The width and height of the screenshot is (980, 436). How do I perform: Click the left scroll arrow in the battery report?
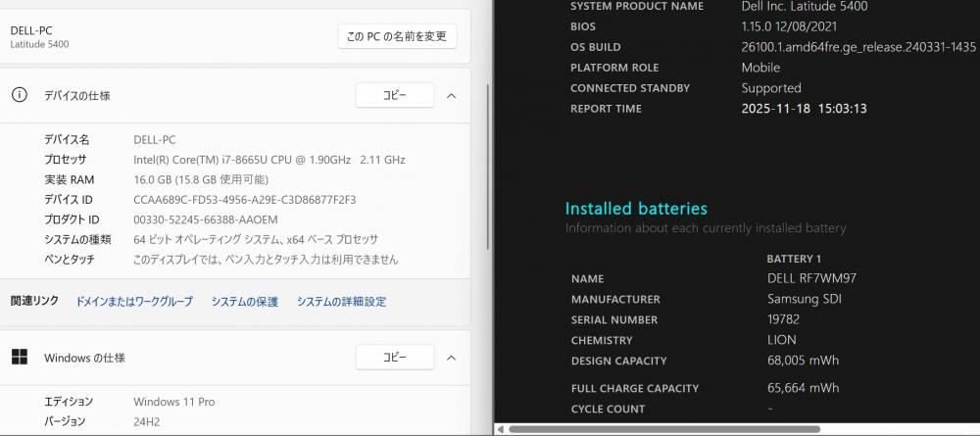[x=500, y=429]
